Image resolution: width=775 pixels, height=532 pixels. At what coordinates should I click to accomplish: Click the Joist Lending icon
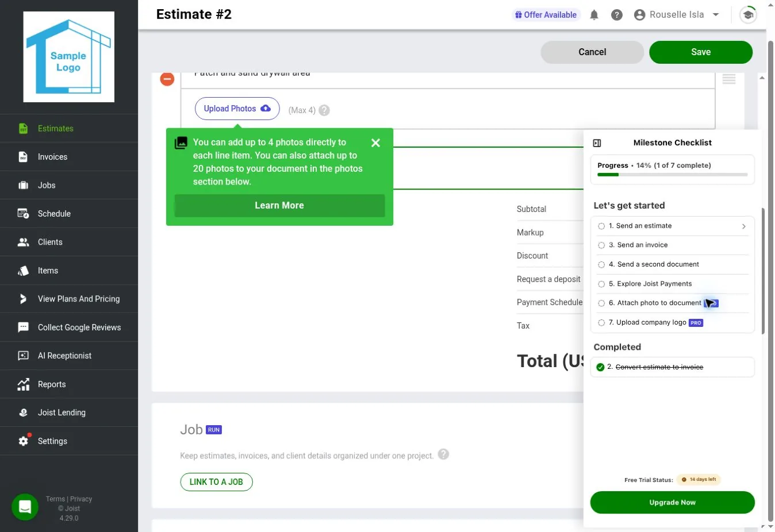click(x=23, y=413)
